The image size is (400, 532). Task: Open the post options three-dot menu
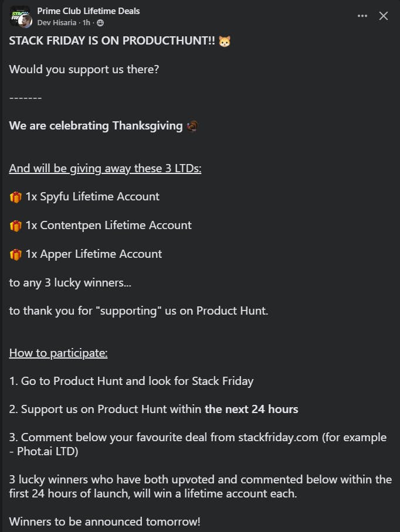point(362,16)
